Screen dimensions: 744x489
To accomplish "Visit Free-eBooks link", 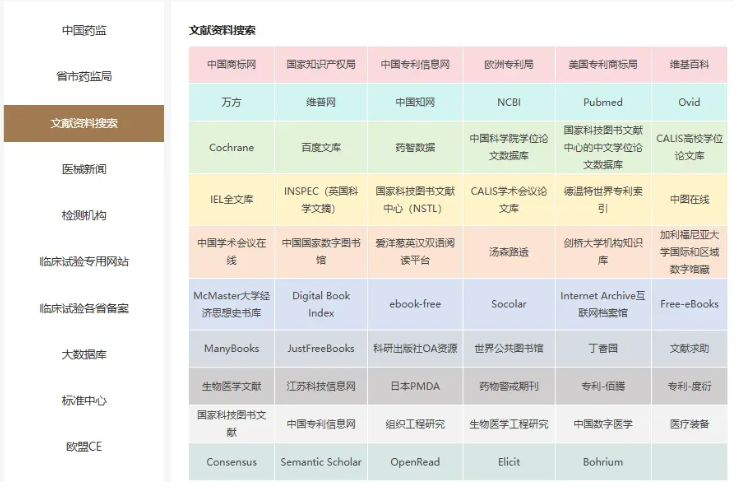I will pyautogui.click(x=698, y=308).
